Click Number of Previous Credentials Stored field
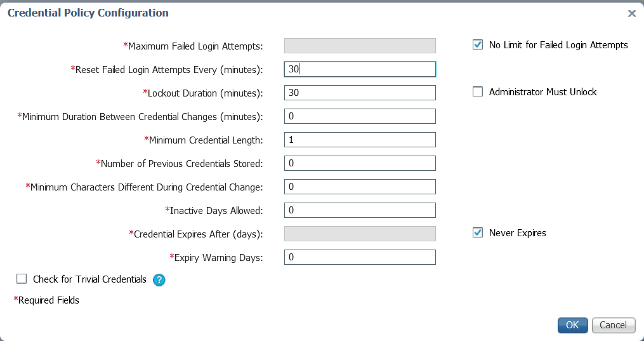 (360, 163)
